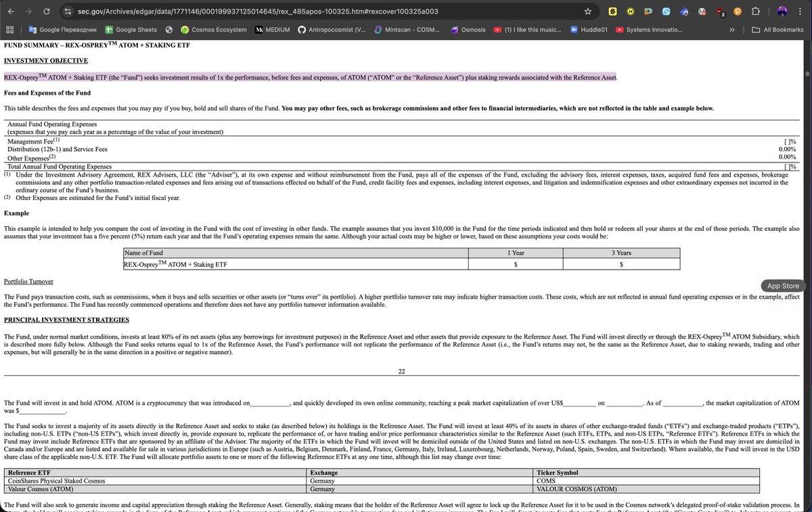The height and width of the screenshot is (512, 812).
Task: Open the extension with the red badge 2
Action: (x=720, y=12)
